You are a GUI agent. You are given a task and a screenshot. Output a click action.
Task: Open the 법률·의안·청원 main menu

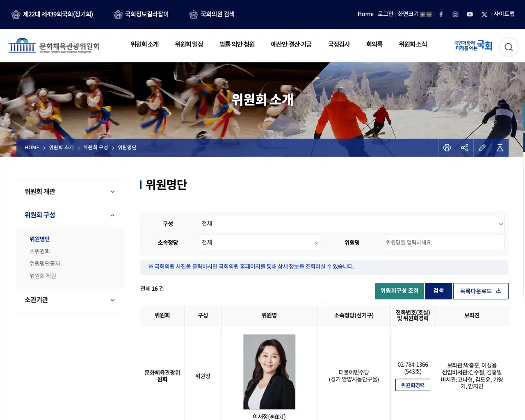pyautogui.click(x=237, y=44)
